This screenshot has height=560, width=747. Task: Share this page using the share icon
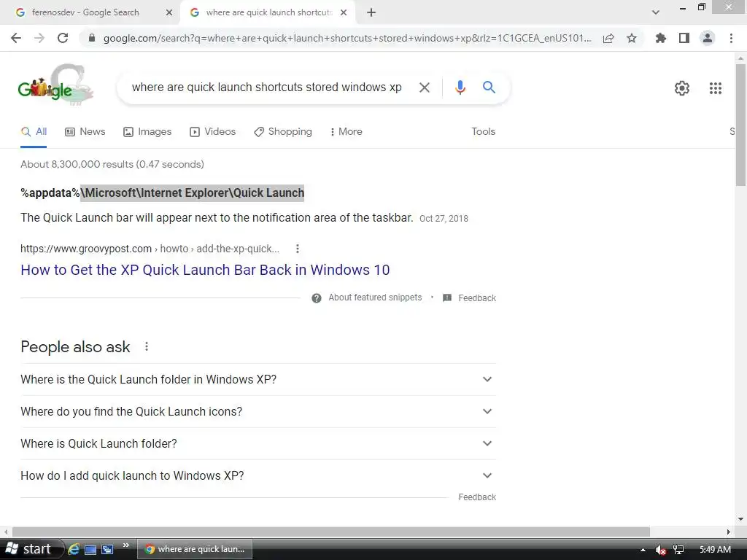coord(608,38)
